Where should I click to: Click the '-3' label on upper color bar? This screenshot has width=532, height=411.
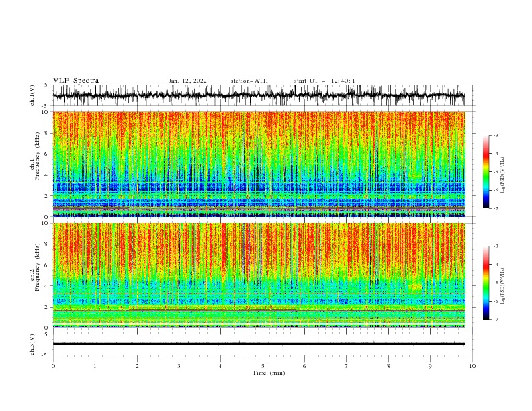495,135
